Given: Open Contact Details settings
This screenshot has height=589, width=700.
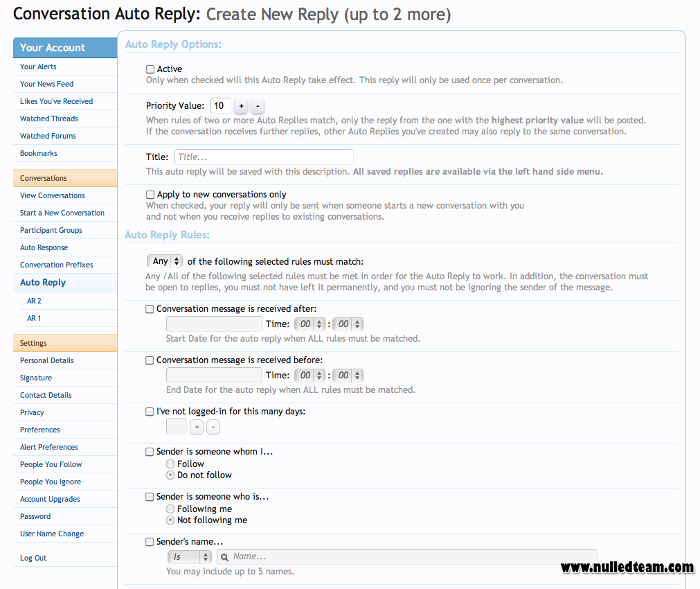Looking at the screenshot, I should [46, 396].
